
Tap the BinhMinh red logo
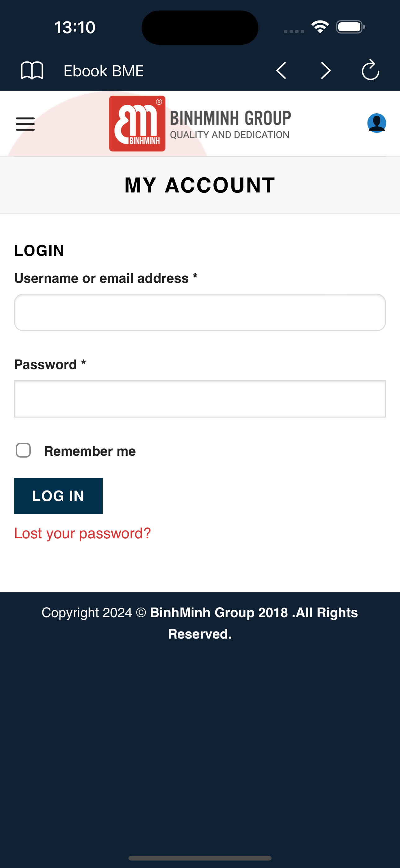coord(137,124)
